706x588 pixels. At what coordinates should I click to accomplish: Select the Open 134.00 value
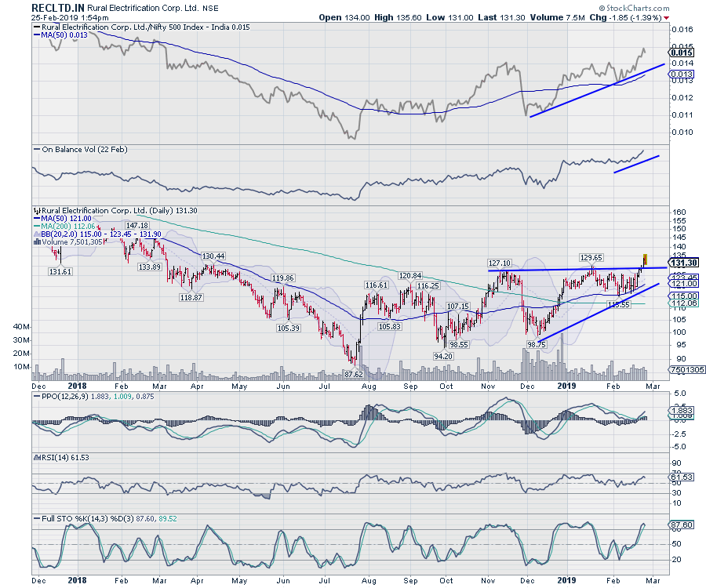344,17
